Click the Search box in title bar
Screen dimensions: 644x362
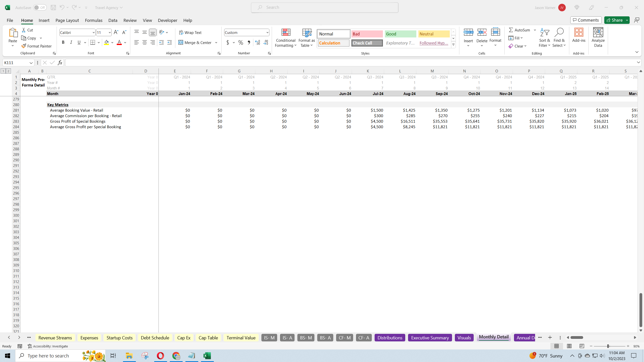pyautogui.click(x=325, y=8)
